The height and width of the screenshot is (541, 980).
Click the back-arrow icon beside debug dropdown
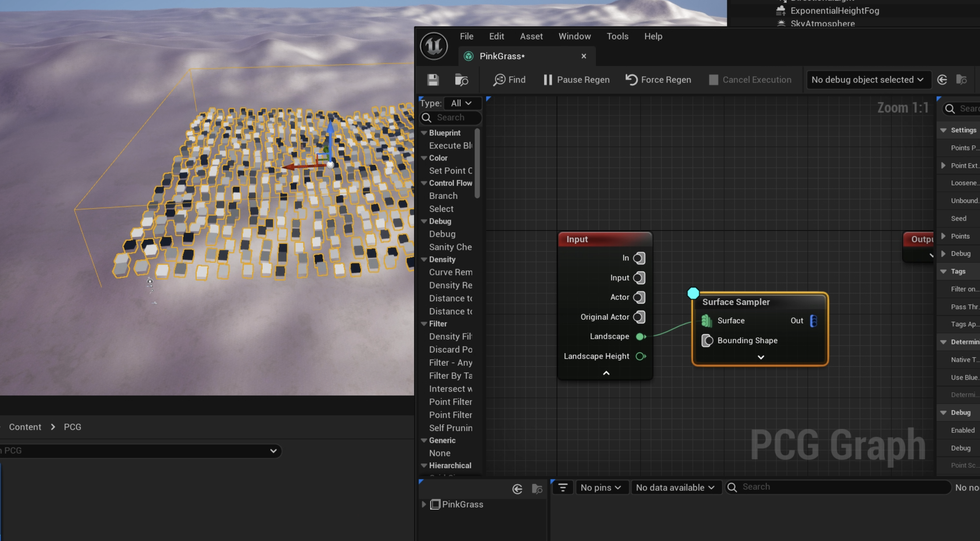click(942, 80)
